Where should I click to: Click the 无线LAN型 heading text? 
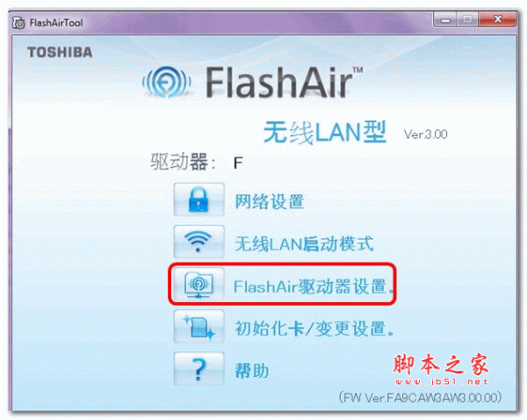coord(324,133)
